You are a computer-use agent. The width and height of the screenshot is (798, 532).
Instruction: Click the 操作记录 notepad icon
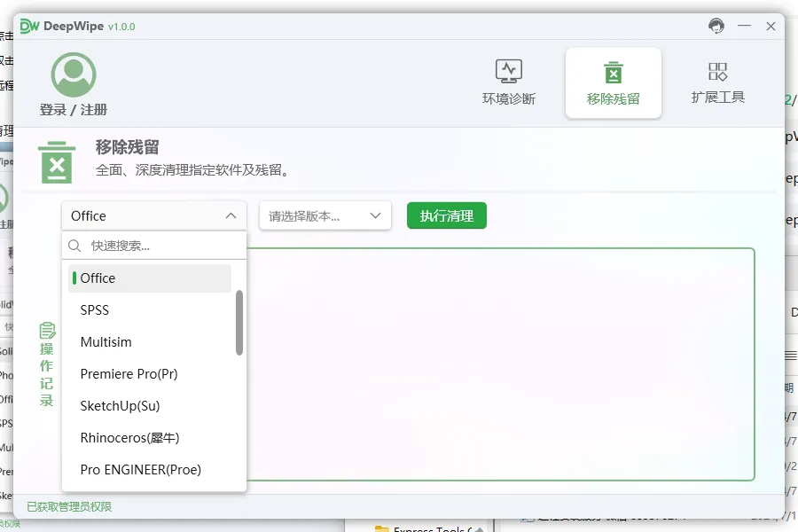tap(47, 331)
